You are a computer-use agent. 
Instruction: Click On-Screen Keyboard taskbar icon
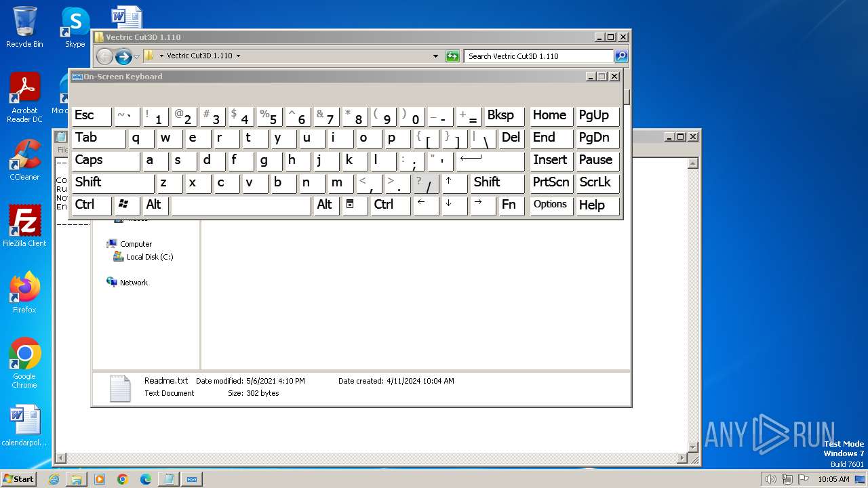pyautogui.click(x=192, y=479)
